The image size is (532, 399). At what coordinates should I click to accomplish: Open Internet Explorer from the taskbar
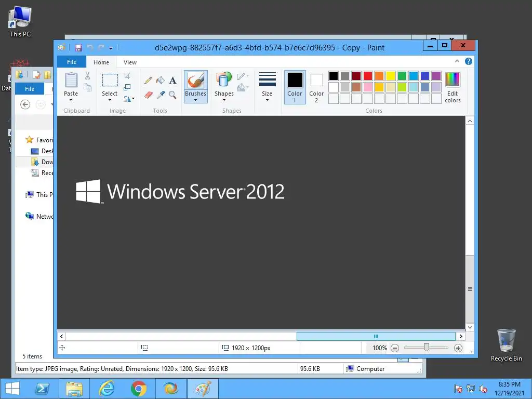106,389
